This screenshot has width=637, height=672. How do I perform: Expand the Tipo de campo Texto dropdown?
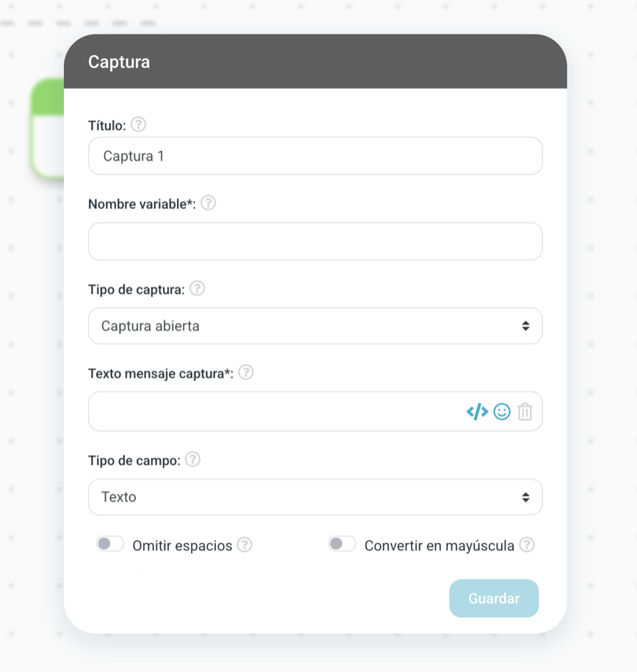315,497
